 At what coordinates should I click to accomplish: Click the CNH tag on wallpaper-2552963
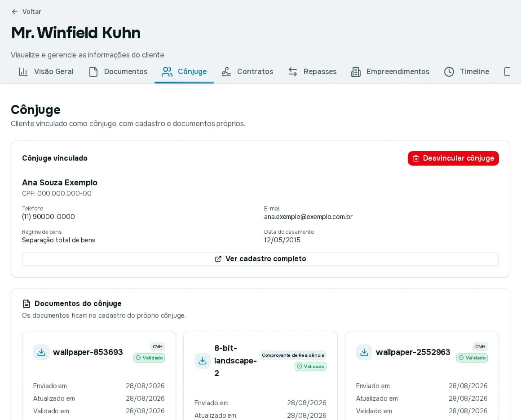click(x=481, y=346)
